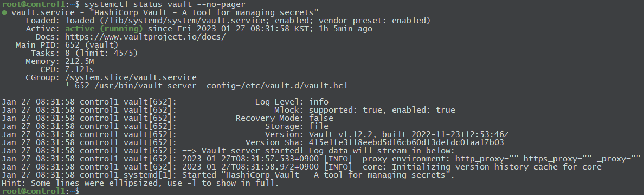
Task: Click the Main PID 652 (vault) value
Action: click(x=92, y=45)
